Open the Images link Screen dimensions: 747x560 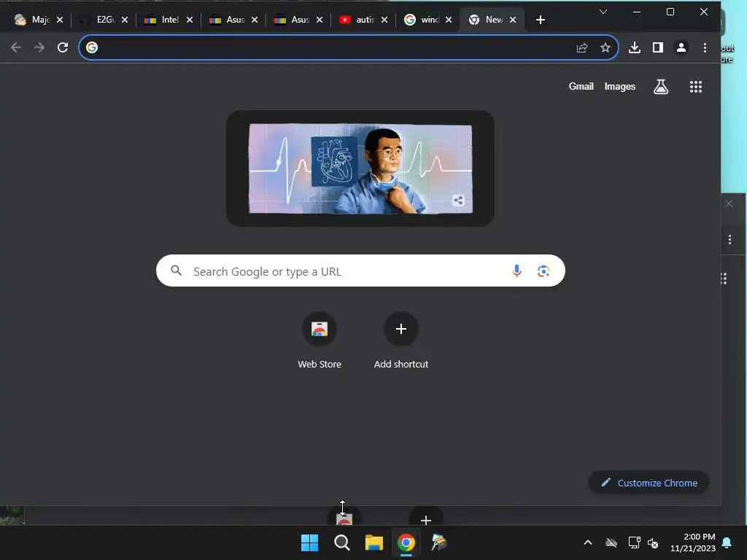pos(620,86)
